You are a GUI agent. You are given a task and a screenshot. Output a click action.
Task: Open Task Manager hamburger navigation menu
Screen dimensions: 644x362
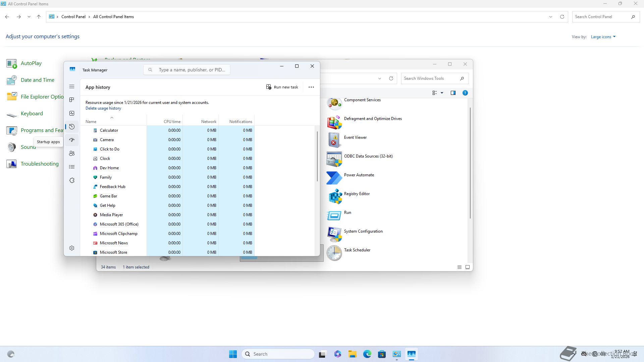tap(72, 87)
